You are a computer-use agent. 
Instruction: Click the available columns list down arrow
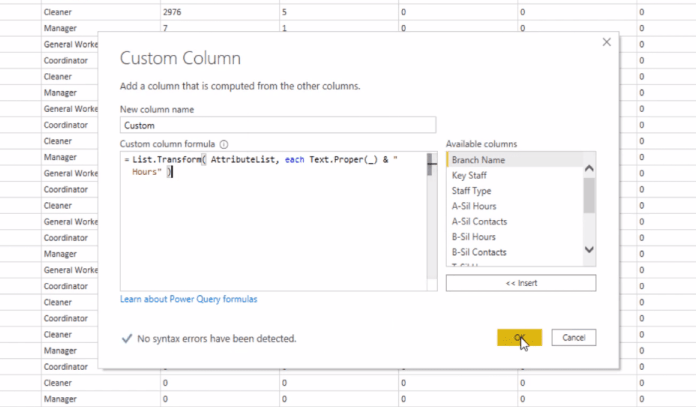(589, 249)
